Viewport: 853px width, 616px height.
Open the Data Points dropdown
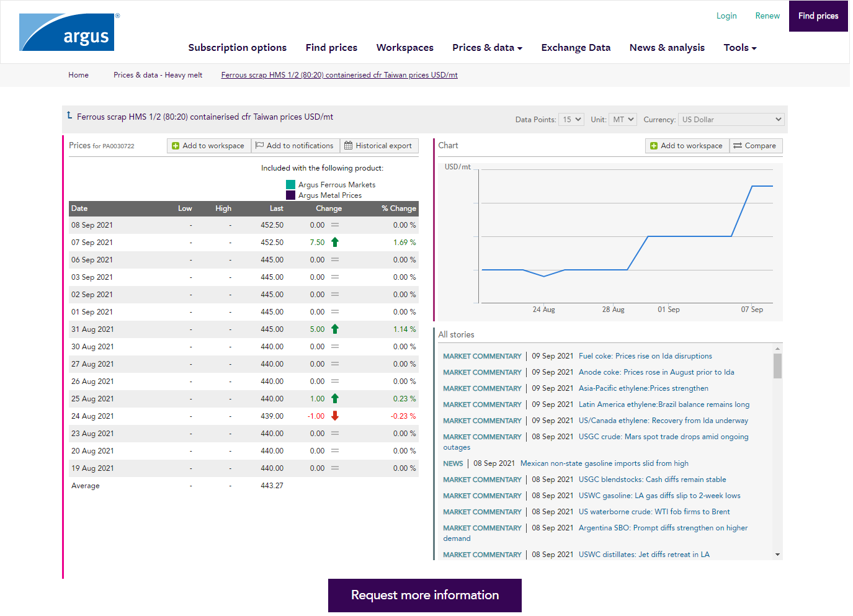click(x=571, y=120)
